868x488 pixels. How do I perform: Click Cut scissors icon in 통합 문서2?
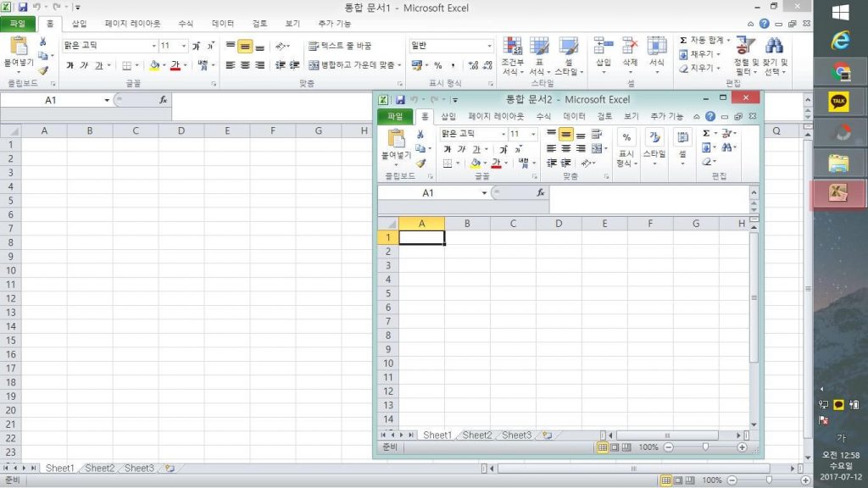click(x=420, y=135)
